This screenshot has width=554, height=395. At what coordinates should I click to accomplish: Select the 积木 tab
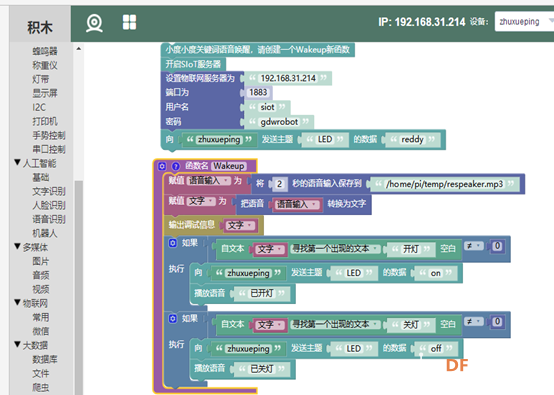click(x=40, y=27)
